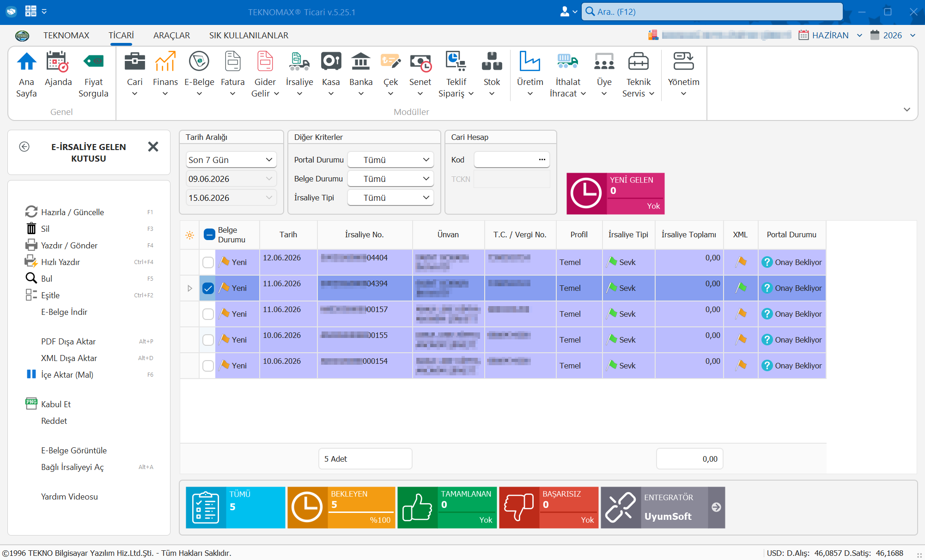Screen dimensions: 925x560
Task: Open the Son 7 Gün date range dropdown
Action: (231, 160)
